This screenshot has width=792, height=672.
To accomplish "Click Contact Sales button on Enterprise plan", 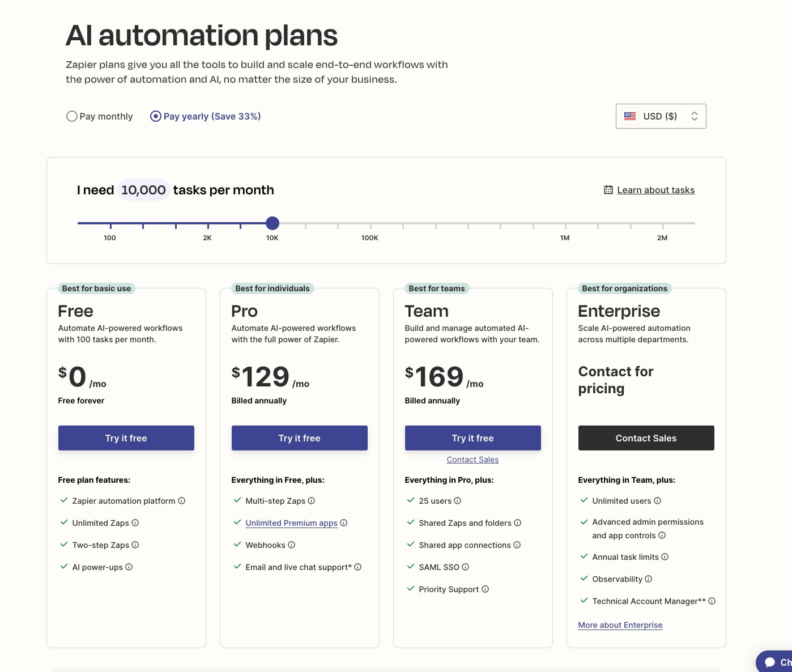I will pyautogui.click(x=646, y=438).
